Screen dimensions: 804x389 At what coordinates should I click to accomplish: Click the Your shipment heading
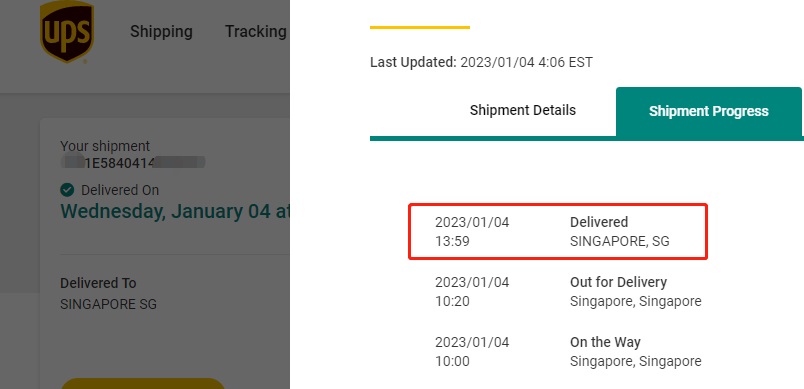pyautogui.click(x=105, y=146)
